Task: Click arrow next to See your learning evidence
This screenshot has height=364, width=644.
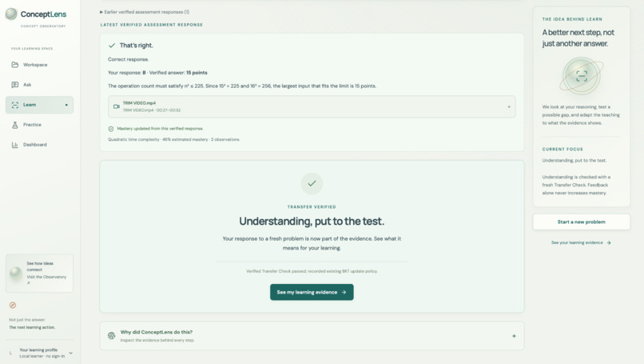Action: (609, 242)
